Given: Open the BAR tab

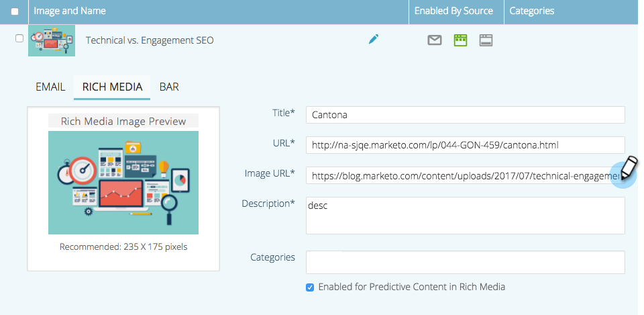Looking at the screenshot, I should [x=169, y=87].
